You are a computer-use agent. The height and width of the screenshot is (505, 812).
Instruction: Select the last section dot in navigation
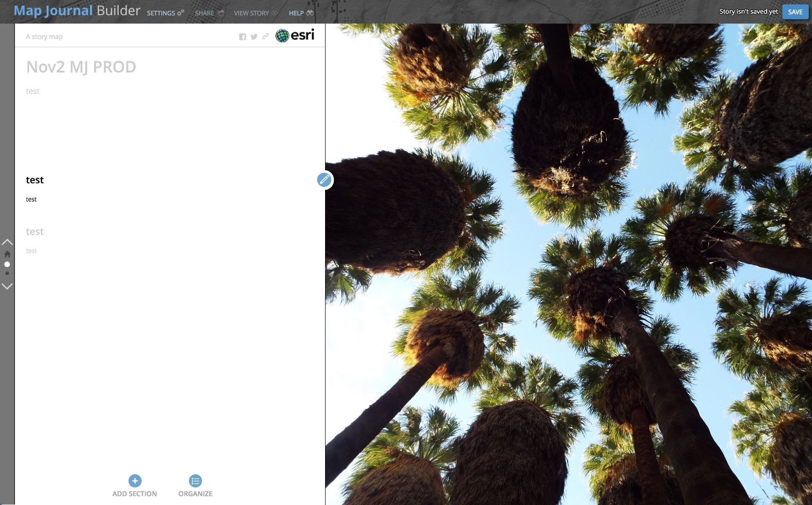point(7,273)
